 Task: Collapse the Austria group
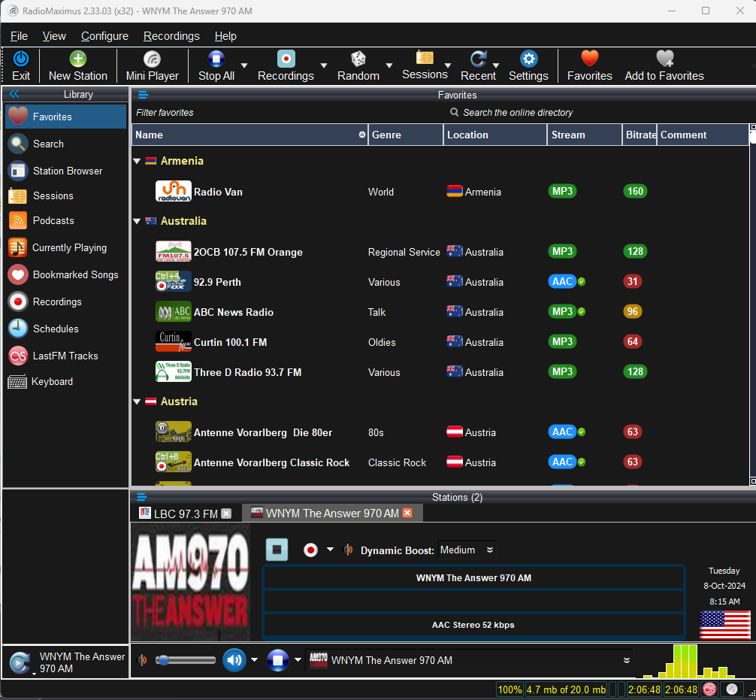point(137,402)
